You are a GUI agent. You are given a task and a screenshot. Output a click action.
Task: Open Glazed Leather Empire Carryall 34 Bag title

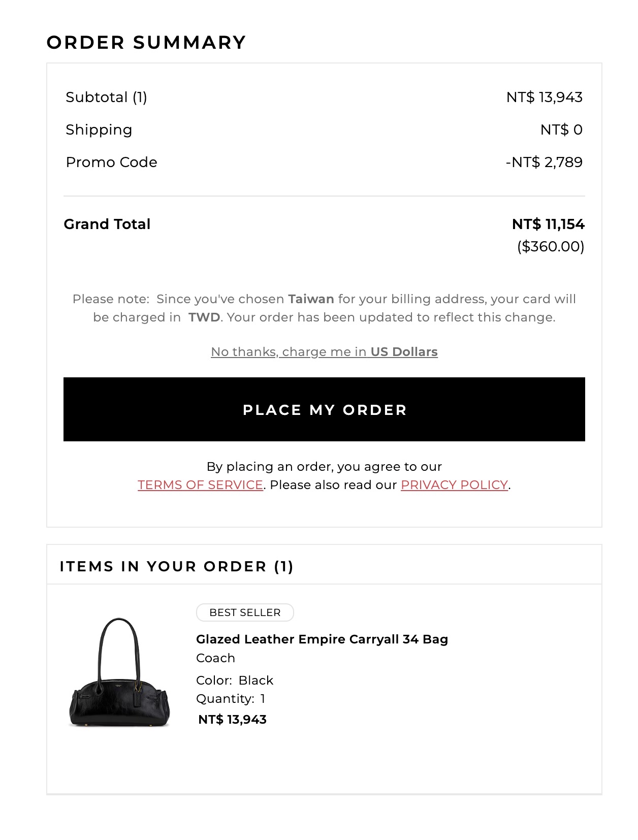[x=322, y=639]
